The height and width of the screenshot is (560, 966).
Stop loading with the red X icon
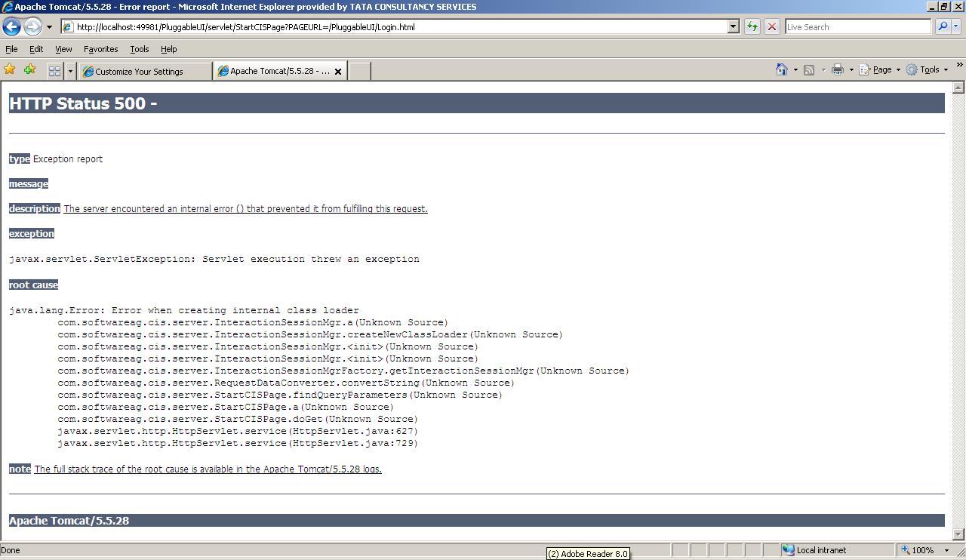[x=771, y=26]
